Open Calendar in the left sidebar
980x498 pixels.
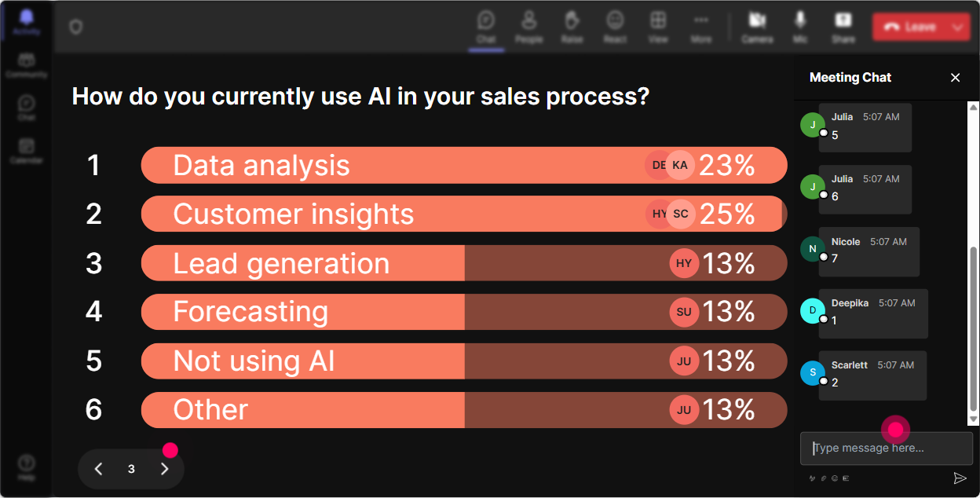(x=27, y=150)
